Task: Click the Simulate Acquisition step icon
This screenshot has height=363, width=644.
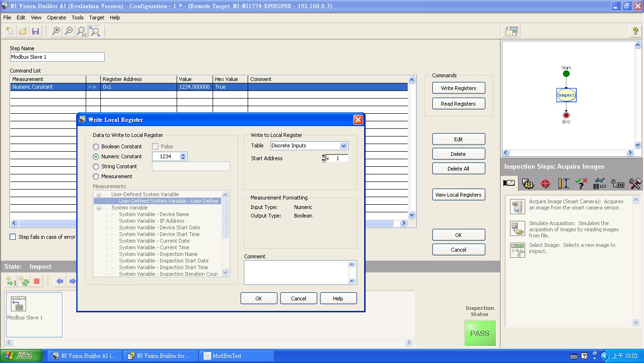Action: tap(517, 228)
